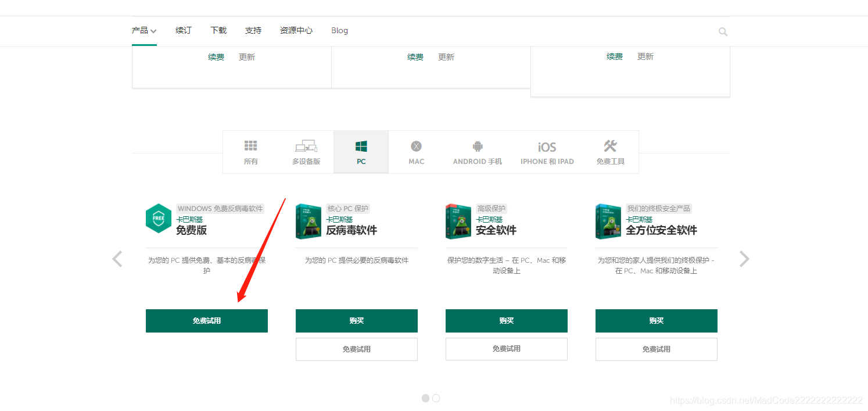Click 续费 link in first top card
The width and height of the screenshot is (868, 411).
(x=216, y=57)
